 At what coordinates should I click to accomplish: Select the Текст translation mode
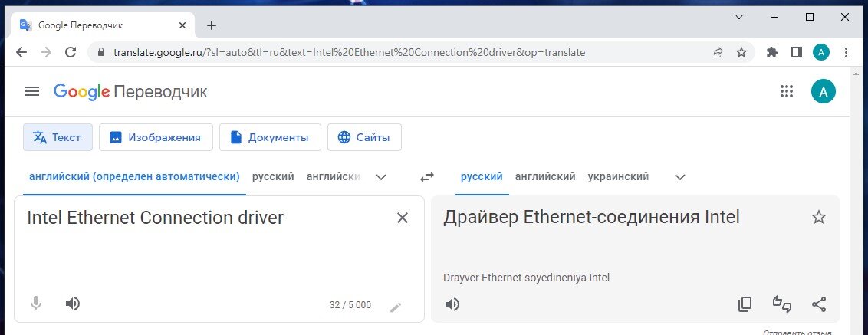58,137
